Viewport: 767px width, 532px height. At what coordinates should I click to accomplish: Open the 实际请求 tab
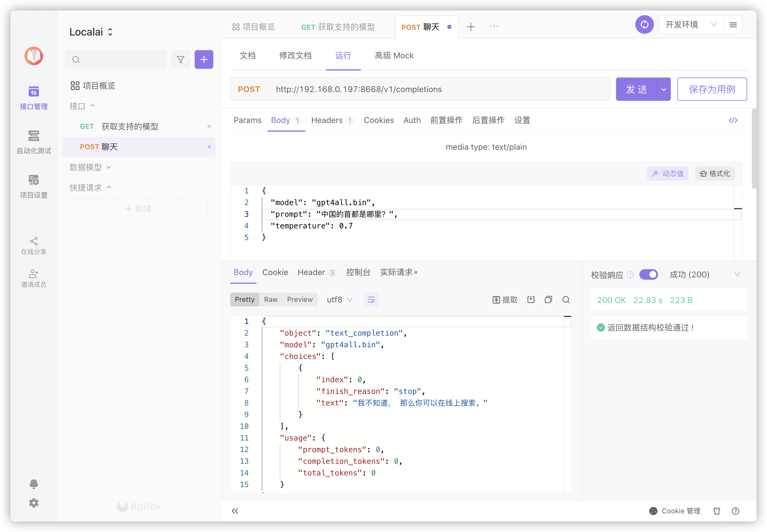[398, 272]
